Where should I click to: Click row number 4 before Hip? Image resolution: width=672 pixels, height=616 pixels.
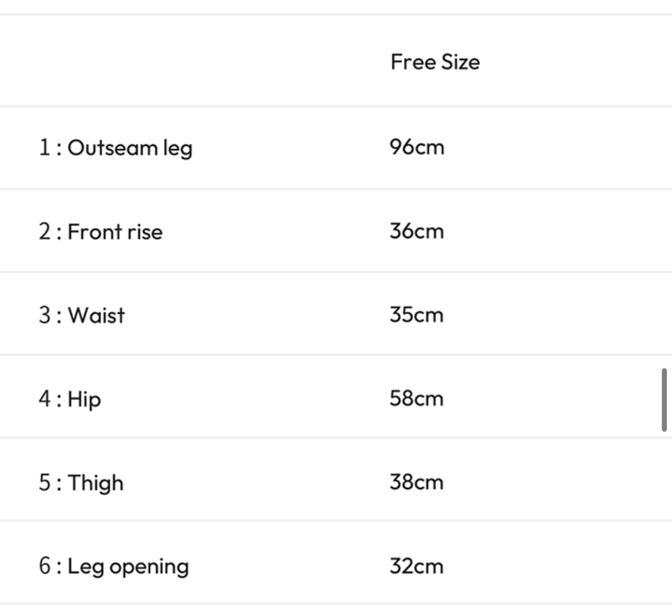click(45, 398)
